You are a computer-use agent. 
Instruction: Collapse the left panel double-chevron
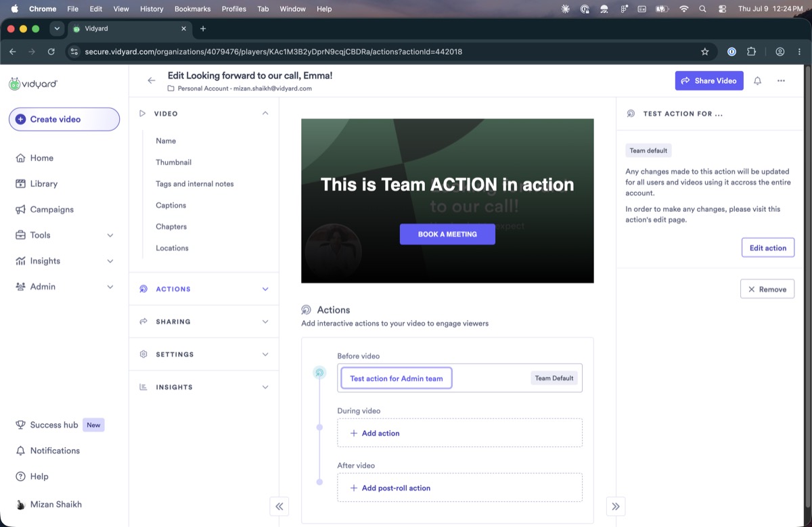279,506
